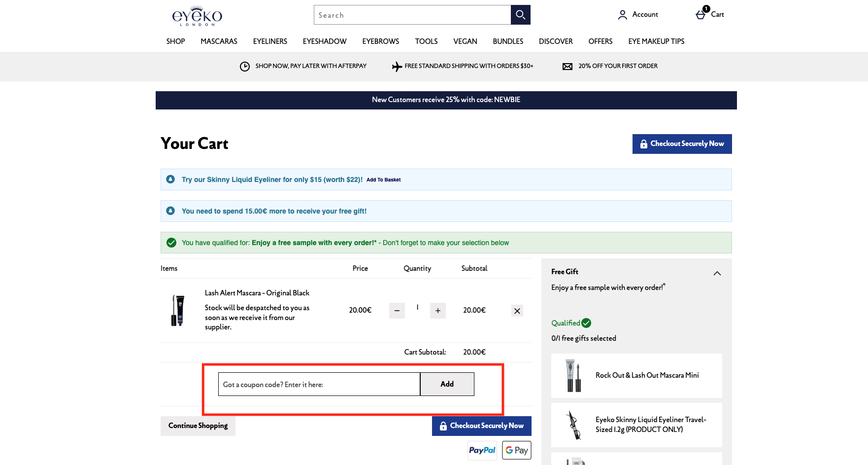Open the OFFERS menu

click(601, 41)
